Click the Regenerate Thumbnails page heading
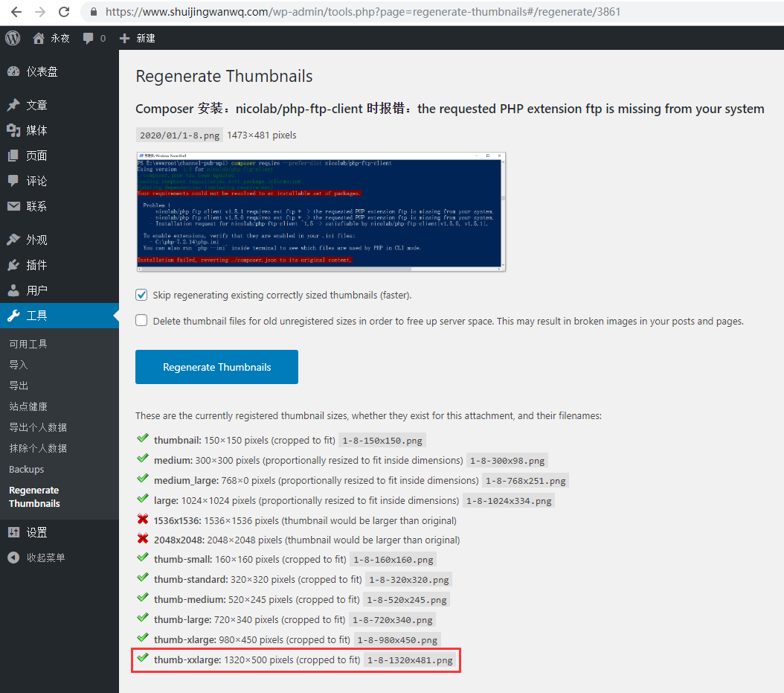Viewport: 784px width, 693px height. tap(224, 76)
